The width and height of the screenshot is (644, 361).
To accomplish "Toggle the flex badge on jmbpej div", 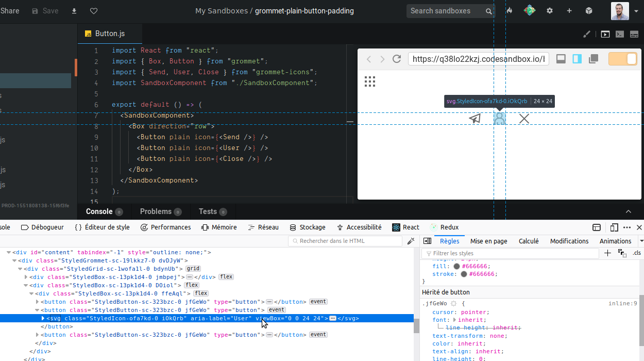I will [x=226, y=277].
